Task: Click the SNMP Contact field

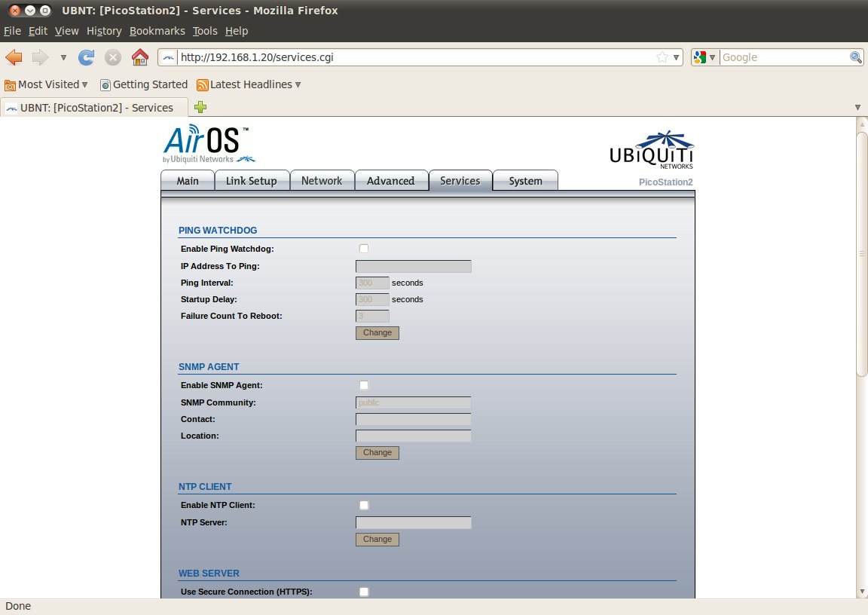Action: point(414,419)
